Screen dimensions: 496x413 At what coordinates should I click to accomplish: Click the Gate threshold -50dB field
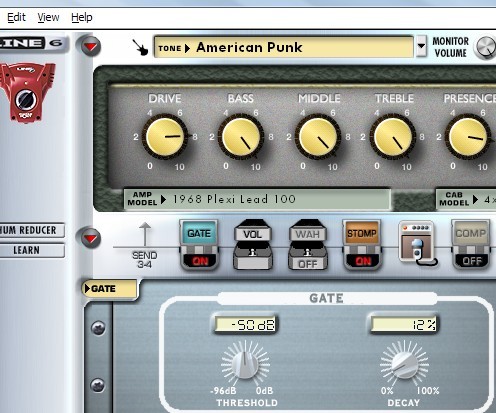245,324
